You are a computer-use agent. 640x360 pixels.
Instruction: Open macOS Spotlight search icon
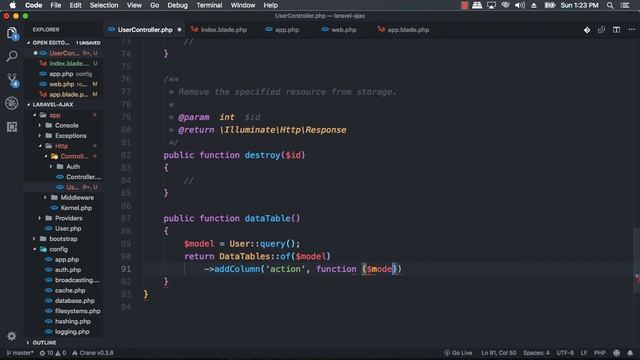pyautogui.click(x=610, y=5)
